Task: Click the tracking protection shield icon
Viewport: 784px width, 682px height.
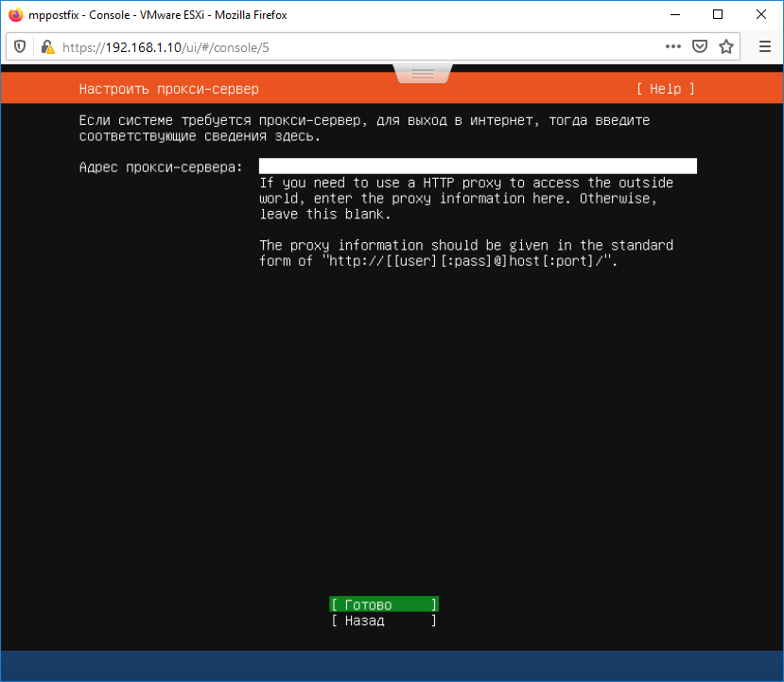Action: coord(19,45)
